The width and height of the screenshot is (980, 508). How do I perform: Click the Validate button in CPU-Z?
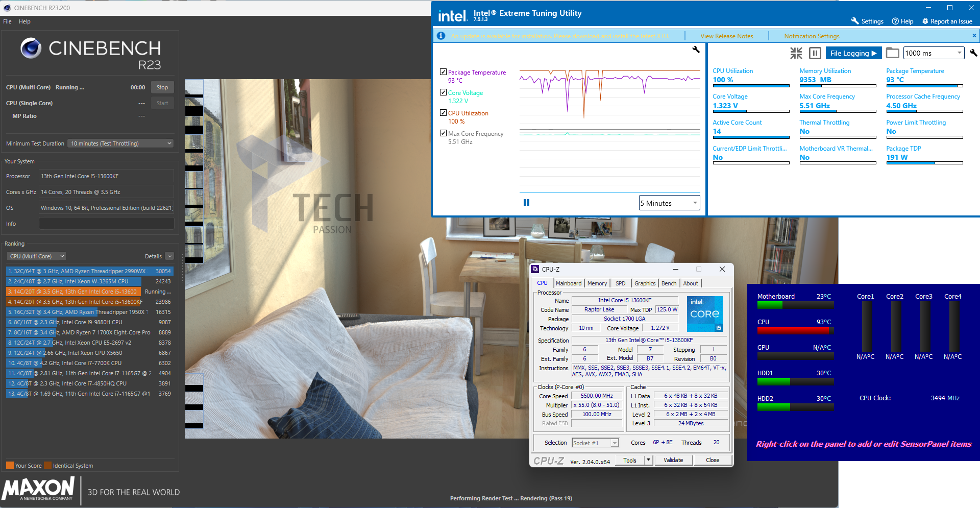673,460
